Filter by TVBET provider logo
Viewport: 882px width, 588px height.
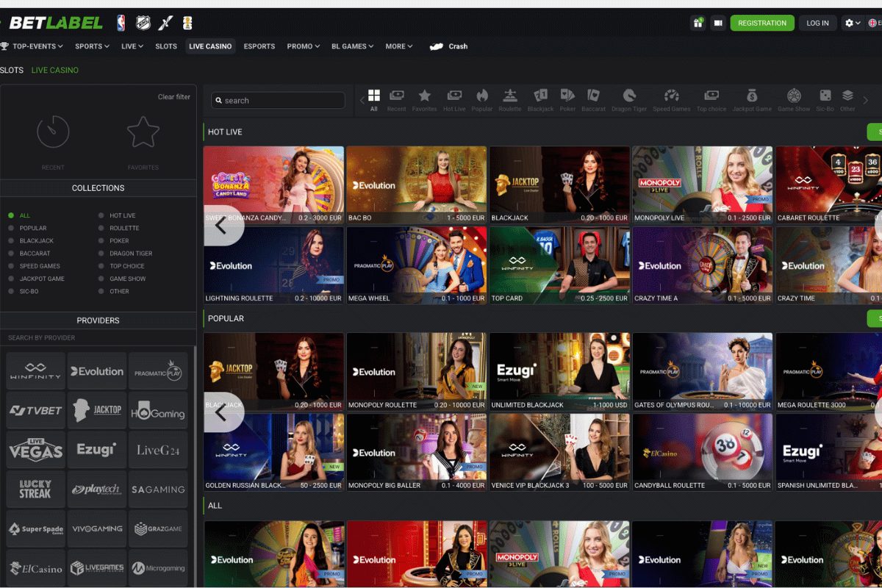[x=35, y=410]
